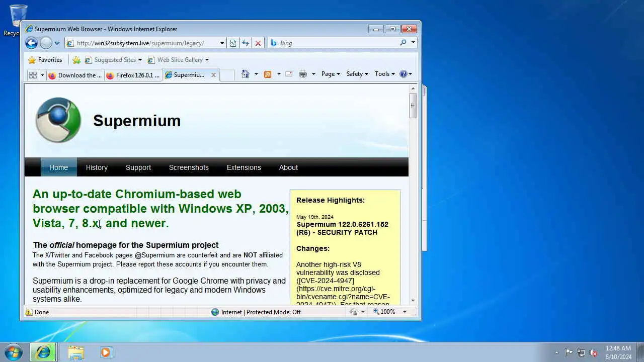Click the privacy/lock status icon

[353, 312]
